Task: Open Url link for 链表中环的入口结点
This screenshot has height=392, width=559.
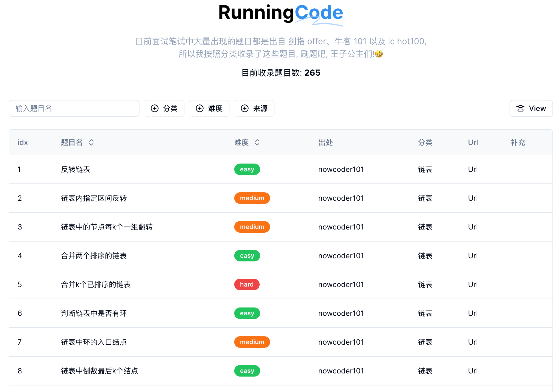Action: click(x=473, y=342)
